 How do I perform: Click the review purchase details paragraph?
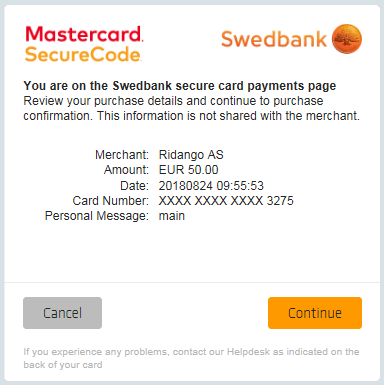(192, 108)
